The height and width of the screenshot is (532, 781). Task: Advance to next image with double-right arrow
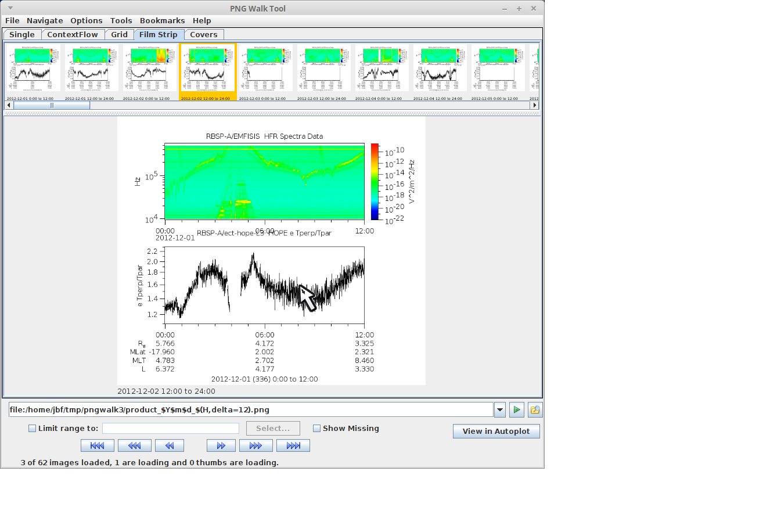pos(221,445)
